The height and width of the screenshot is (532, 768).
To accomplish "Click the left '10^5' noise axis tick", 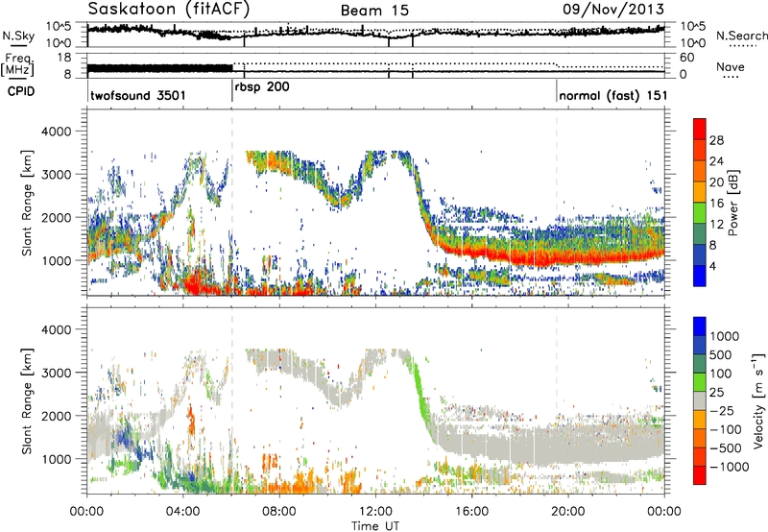I will point(59,27).
